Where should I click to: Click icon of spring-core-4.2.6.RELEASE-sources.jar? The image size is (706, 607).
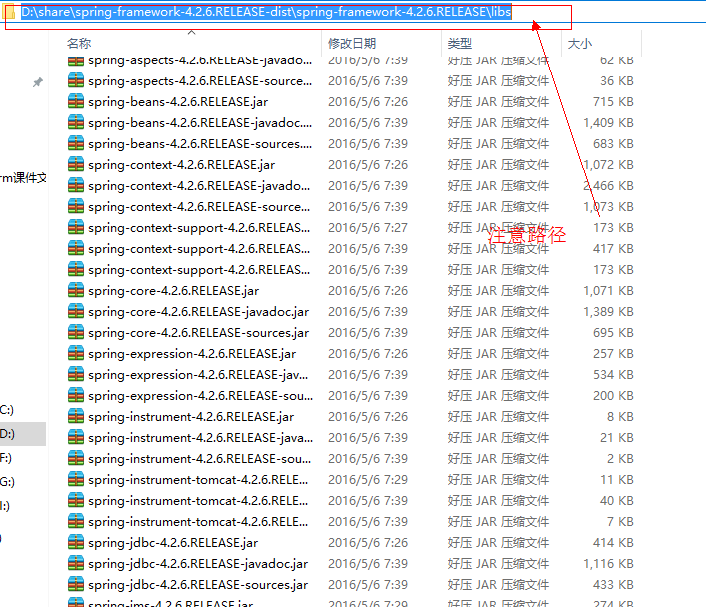click(x=76, y=333)
